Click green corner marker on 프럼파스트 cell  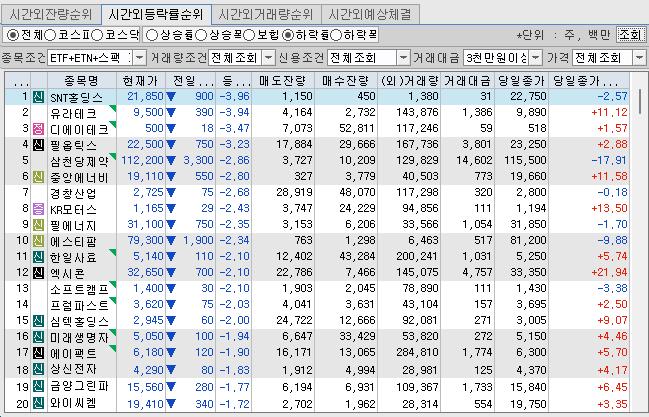click(113, 300)
